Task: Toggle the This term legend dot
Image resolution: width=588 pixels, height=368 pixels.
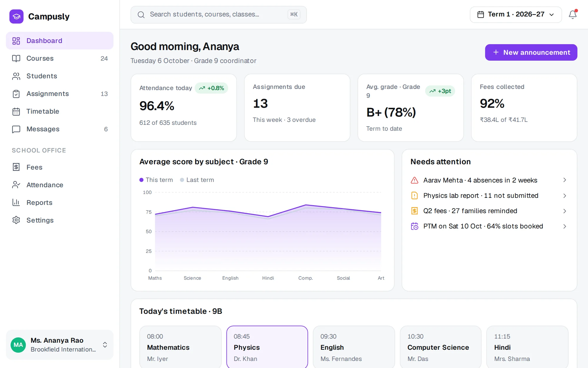Action: coord(141,180)
